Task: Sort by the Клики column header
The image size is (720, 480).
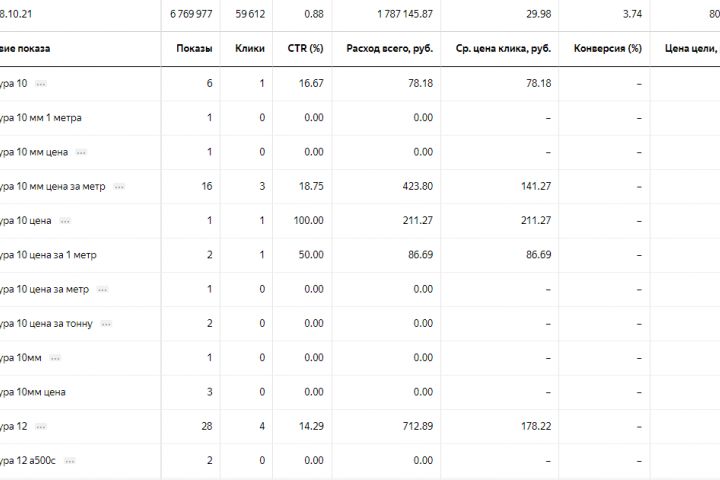Action: pos(249,49)
